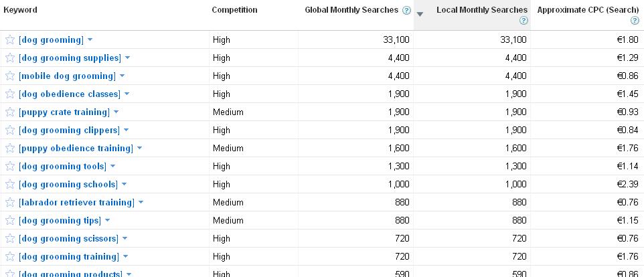644x277 pixels.
Task: Sort by Global Monthly Searches header
Action: coord(351,10)
